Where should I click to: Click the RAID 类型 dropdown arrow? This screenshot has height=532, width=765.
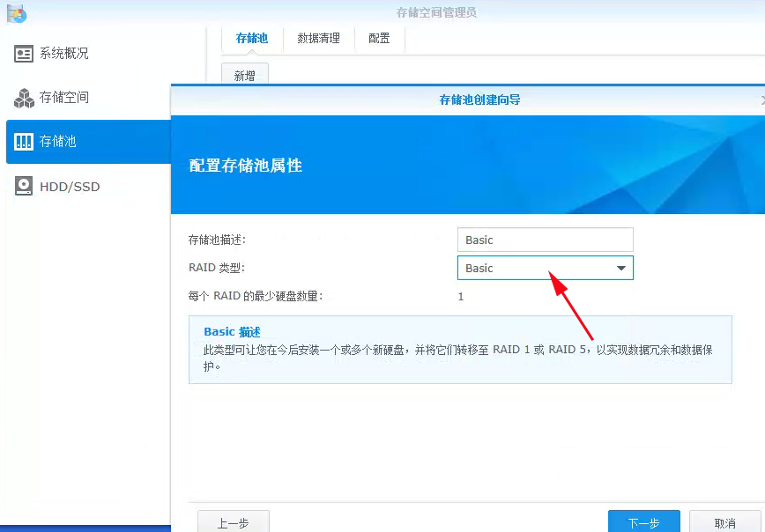(621, 268)
